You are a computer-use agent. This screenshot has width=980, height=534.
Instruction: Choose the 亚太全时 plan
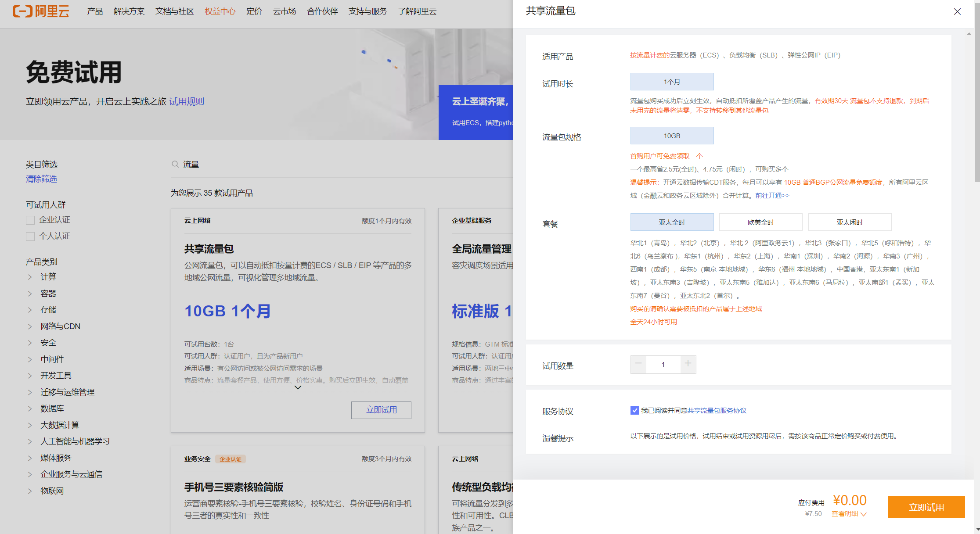(x=672, y=222)
